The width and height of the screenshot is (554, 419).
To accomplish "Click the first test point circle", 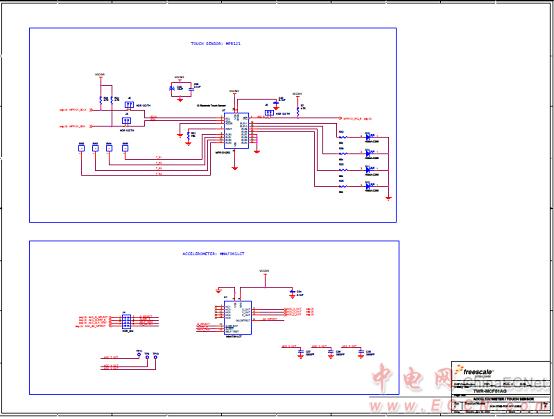I will coord(139,354).
